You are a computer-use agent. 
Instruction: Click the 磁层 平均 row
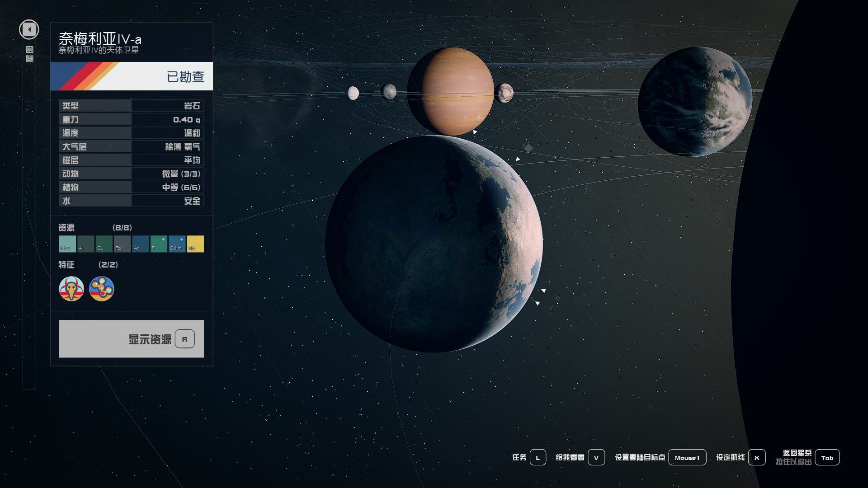pos(132,160)
